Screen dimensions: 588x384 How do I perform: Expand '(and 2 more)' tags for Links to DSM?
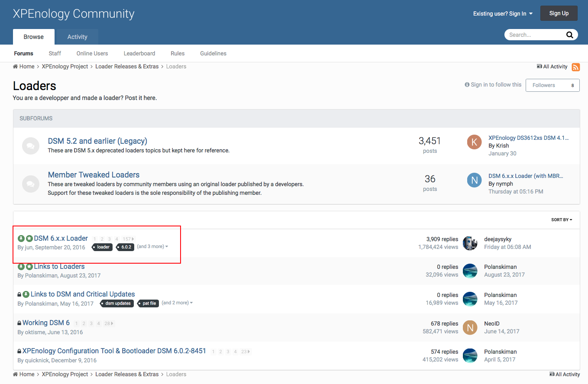(x=177, y=303)
